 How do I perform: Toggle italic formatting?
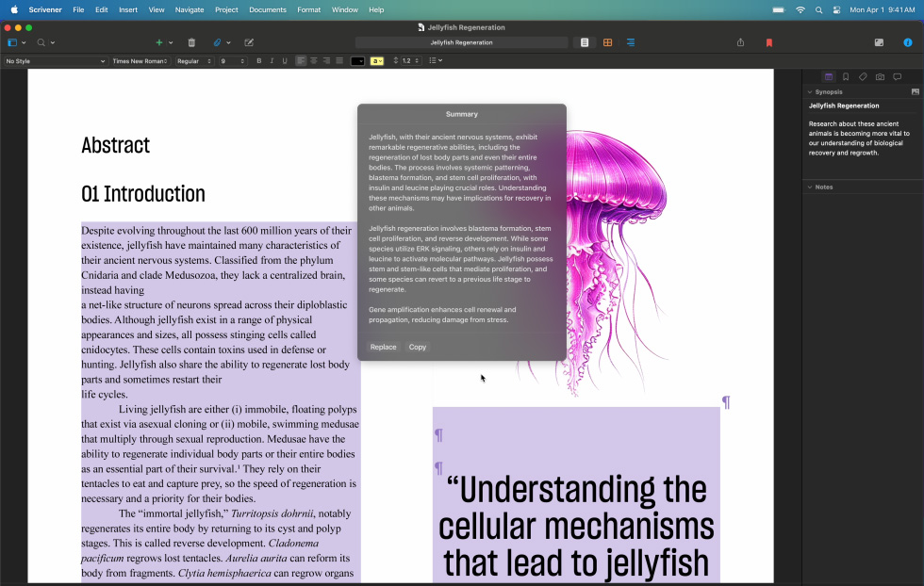pos(272,60)
